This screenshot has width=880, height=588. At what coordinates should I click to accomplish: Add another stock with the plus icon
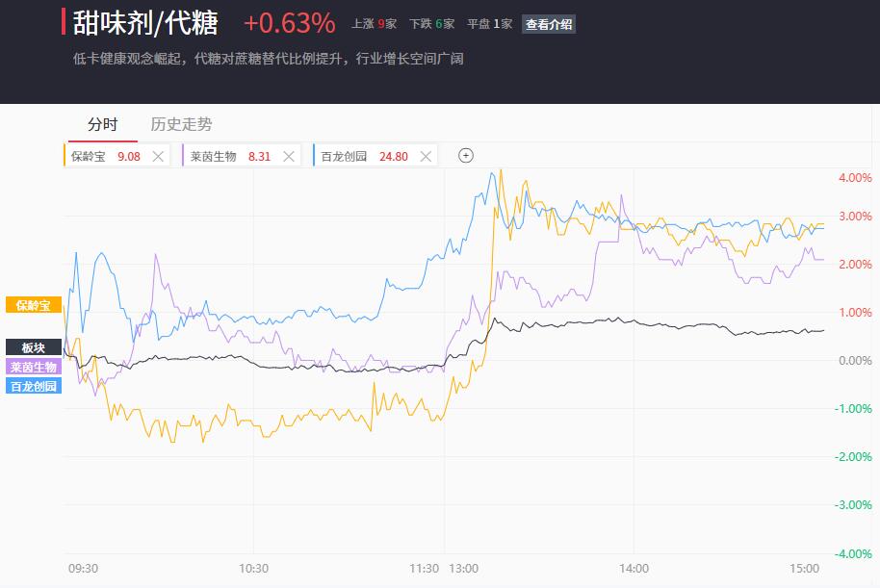(x=466, y=155)
